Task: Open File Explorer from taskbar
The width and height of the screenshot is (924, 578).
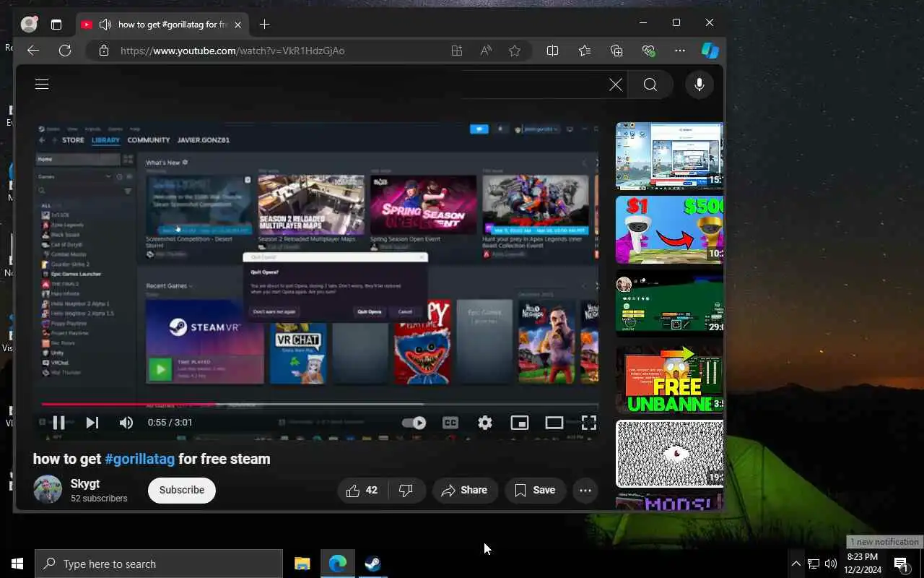Action: coord(302,564)
